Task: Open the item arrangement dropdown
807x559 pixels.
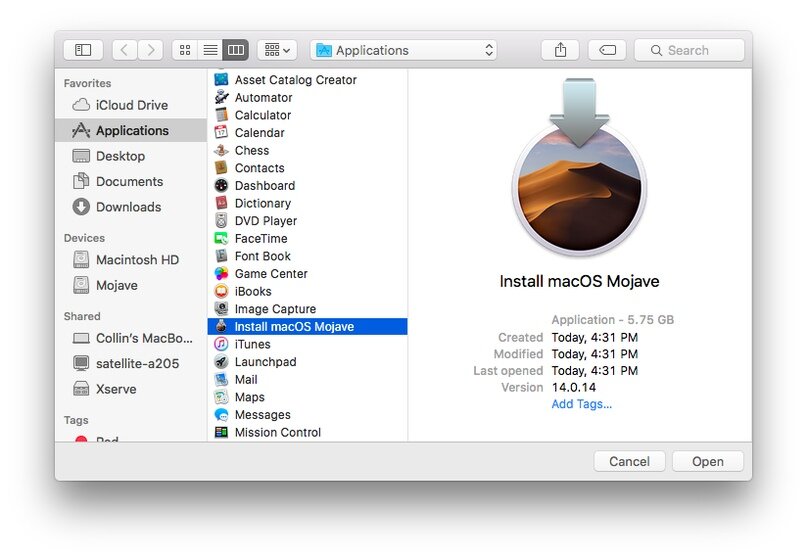Action: pos(277,50)
